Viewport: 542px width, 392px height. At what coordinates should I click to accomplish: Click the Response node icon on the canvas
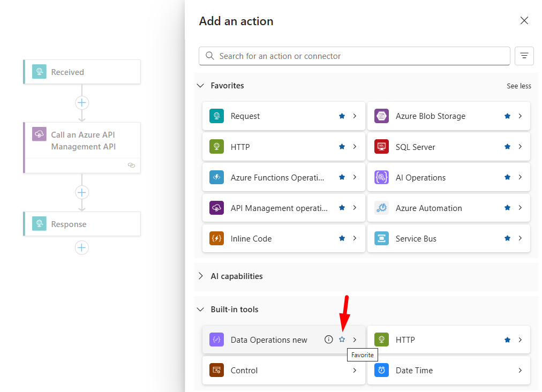click(40, 224)
